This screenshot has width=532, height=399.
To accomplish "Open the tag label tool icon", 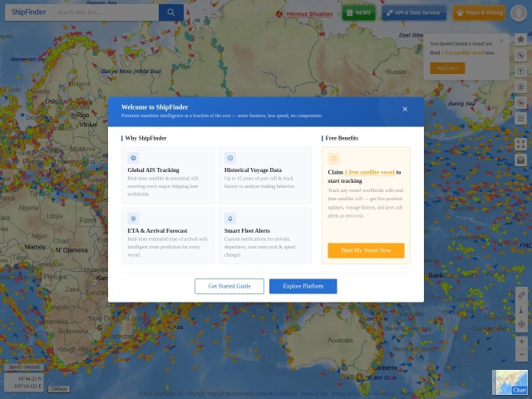I will (x=520, y=56).
